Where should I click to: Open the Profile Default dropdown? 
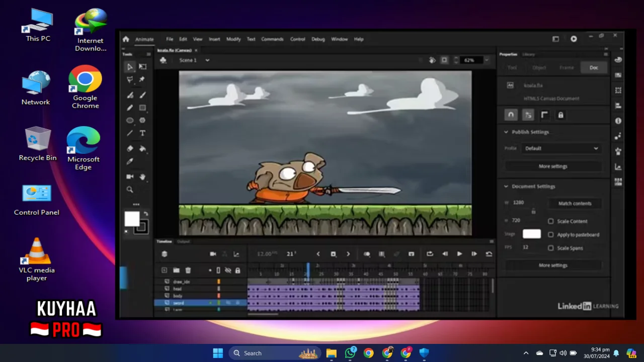point(561,148)
